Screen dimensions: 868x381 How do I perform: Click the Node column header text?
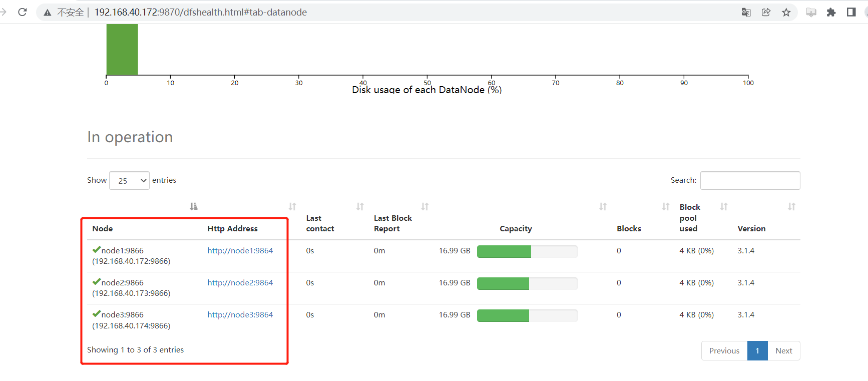103,229
